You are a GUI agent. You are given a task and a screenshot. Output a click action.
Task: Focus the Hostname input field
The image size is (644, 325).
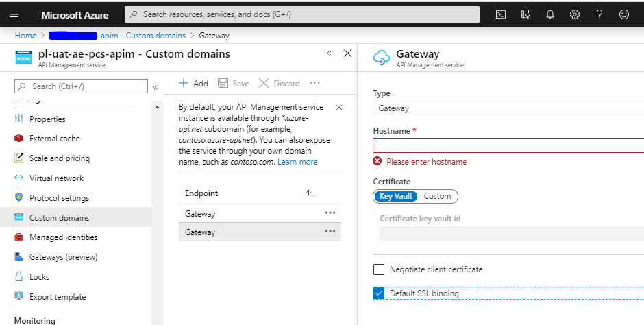pyautogui.click(x=508, y=145)
